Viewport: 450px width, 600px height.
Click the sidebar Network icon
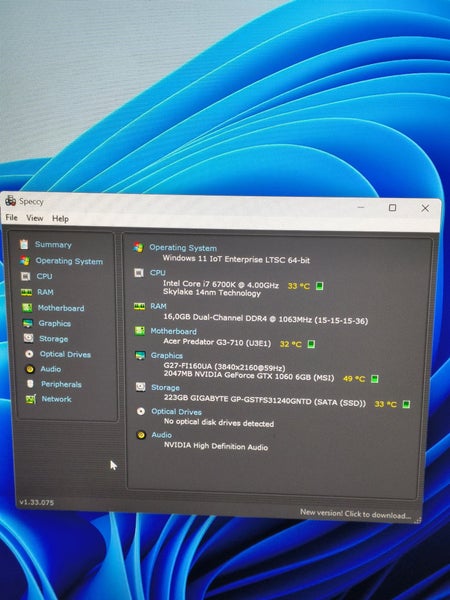[x=31, y=399]
